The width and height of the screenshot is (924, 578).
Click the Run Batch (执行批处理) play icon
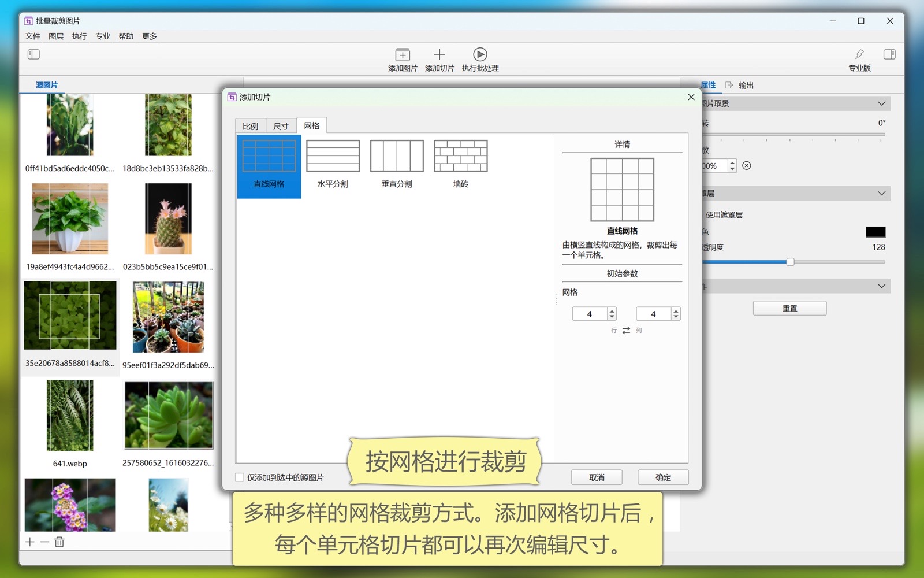click(x=480, y=54)
